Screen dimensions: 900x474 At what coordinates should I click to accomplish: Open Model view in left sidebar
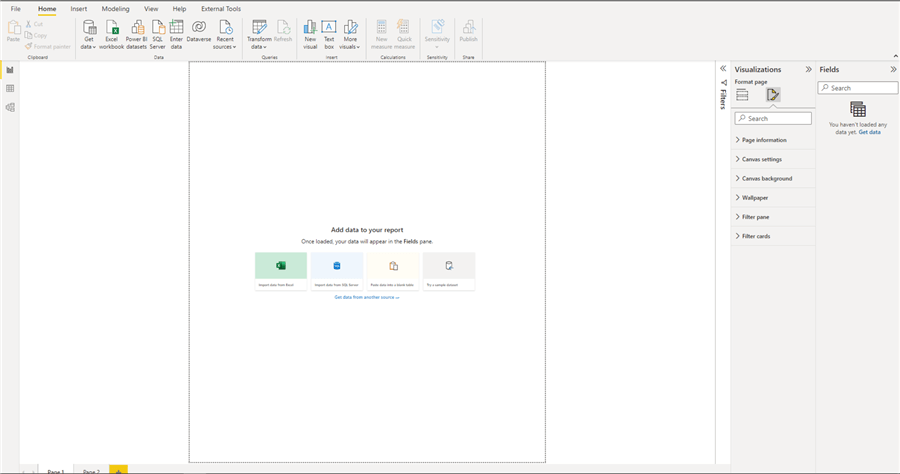point(10,107)
